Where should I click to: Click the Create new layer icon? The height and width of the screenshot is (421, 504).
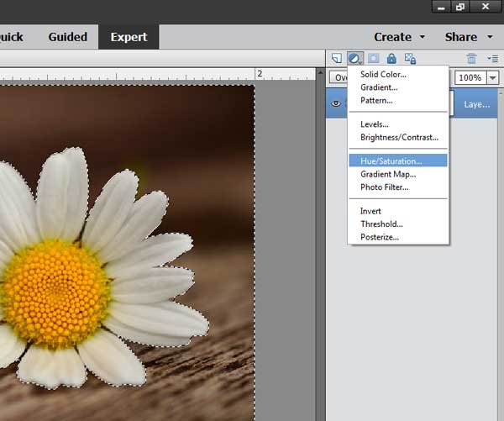coord(337,59)
